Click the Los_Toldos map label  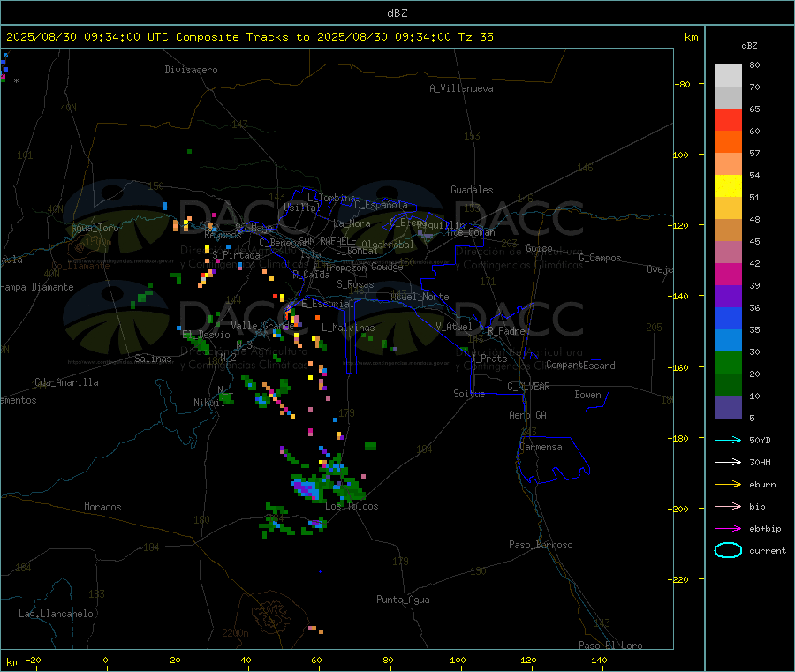pyautogui.click(x=352, y=506)
